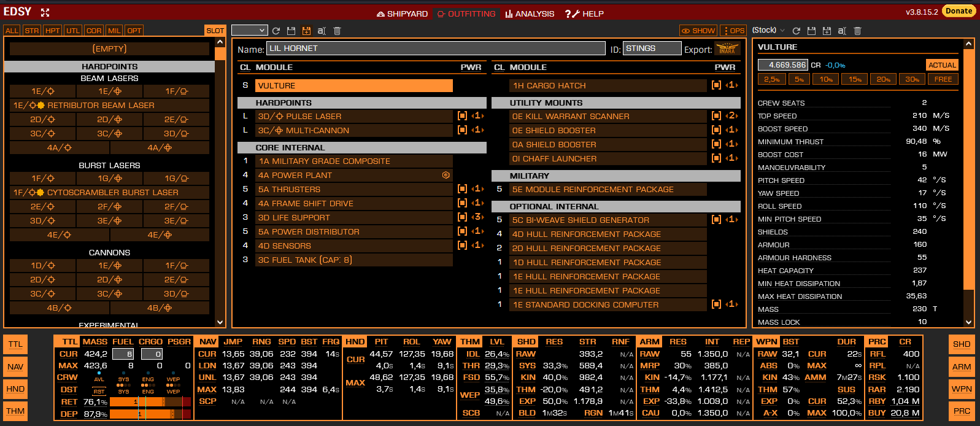Reload stock module next to (Stock) dropdown

click(x=797, y=31)
